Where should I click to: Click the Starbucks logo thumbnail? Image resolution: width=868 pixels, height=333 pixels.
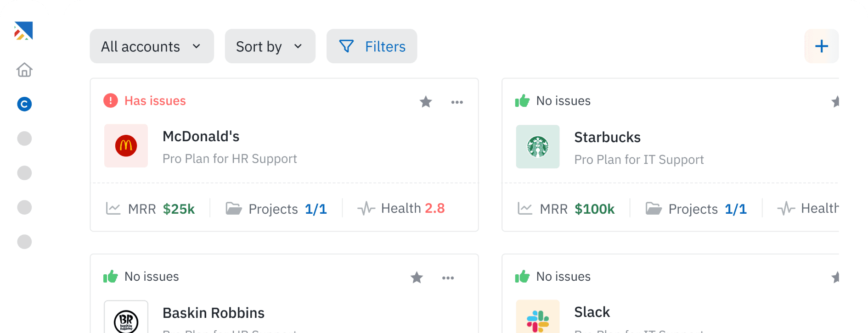pos(538,147)
